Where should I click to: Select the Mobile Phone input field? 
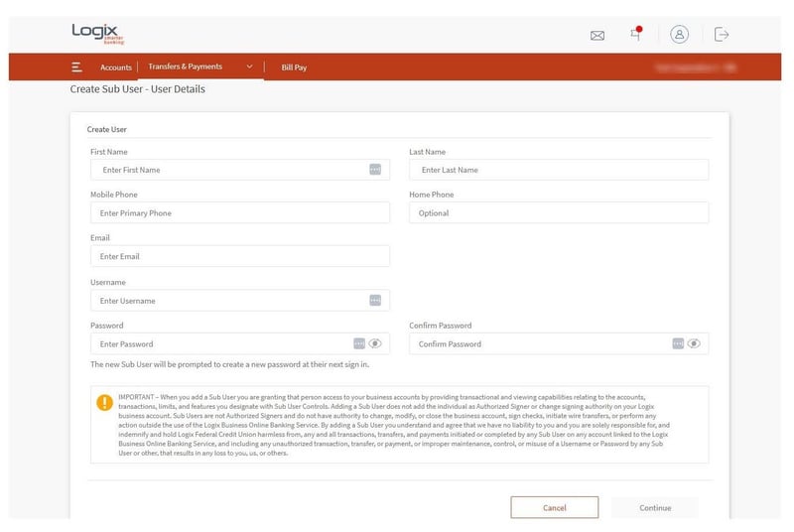tap(239, 212)
